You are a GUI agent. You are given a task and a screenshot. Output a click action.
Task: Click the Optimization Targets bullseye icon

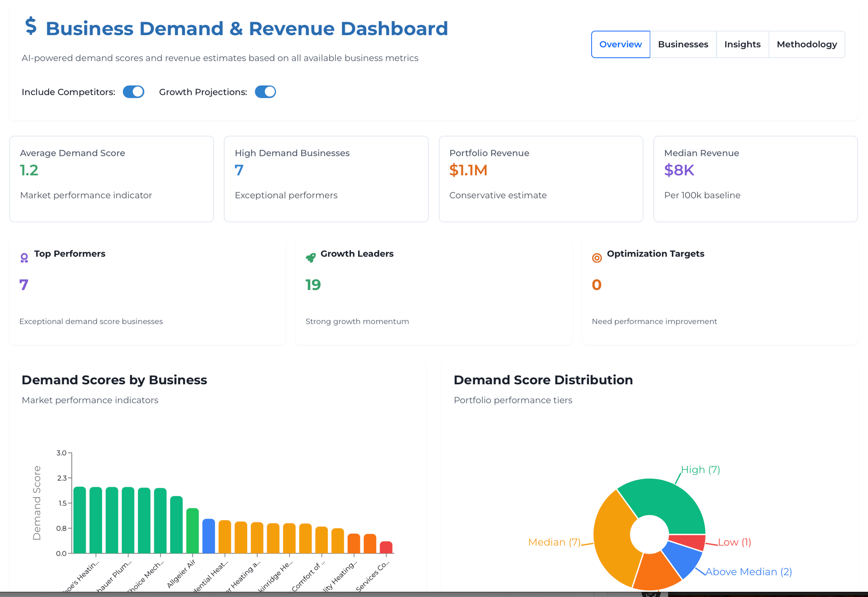(597, 258)
